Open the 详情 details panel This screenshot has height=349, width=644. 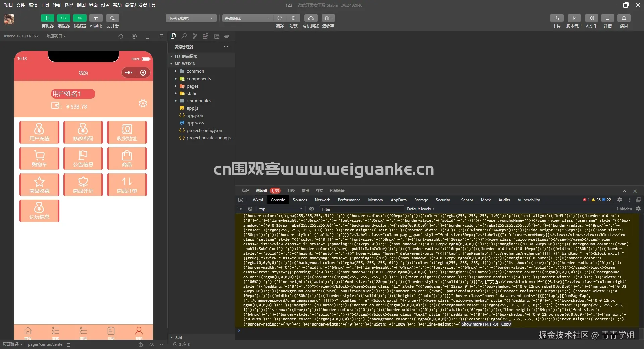tap(608, 18)
